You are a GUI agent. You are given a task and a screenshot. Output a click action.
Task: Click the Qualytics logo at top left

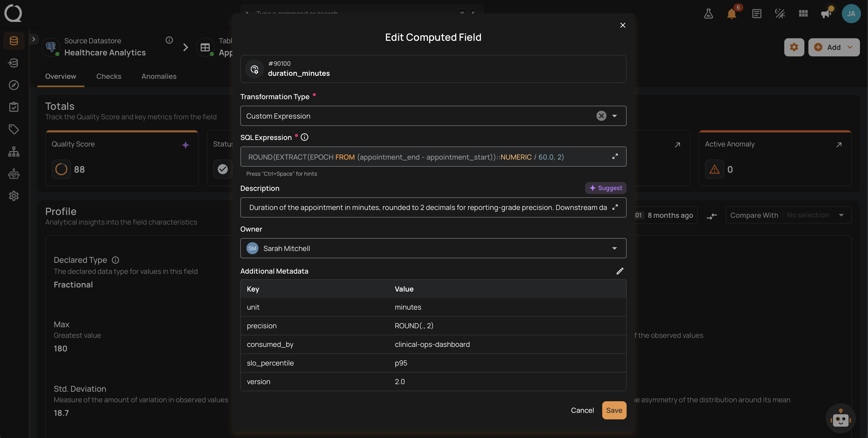click(13, 13)
